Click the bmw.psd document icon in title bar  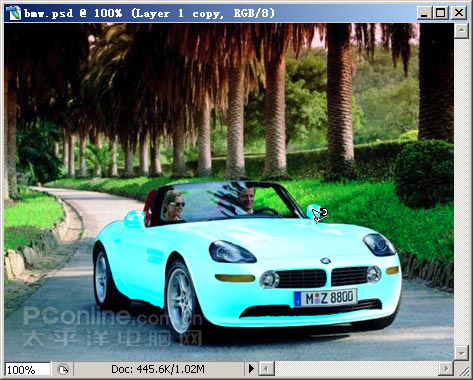[x=14, y=13]
